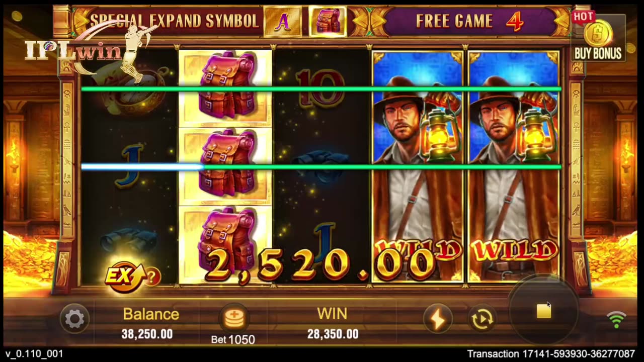Open the settings gear icon
644x362 pixels.
[74, 319]
